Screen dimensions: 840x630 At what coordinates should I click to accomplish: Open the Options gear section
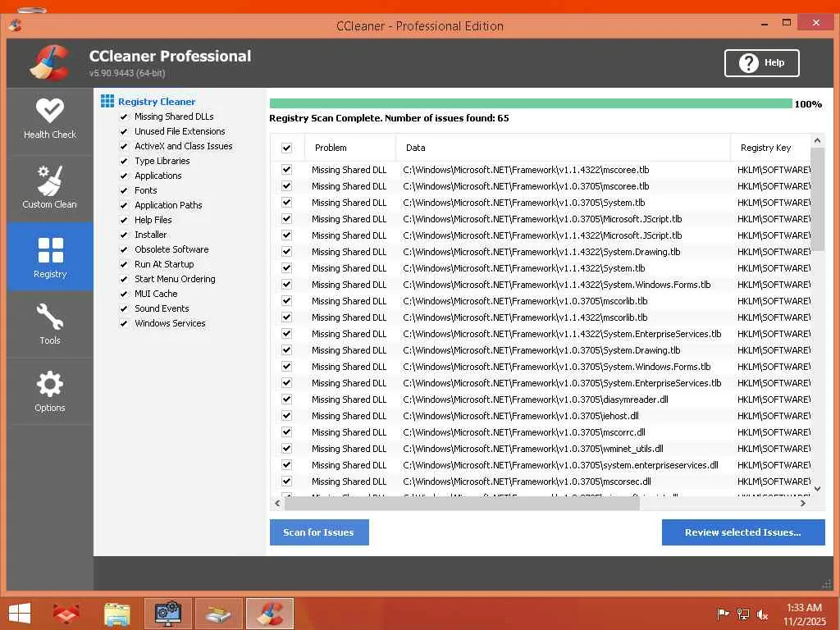pyautogui.click(x=50, y=391)
